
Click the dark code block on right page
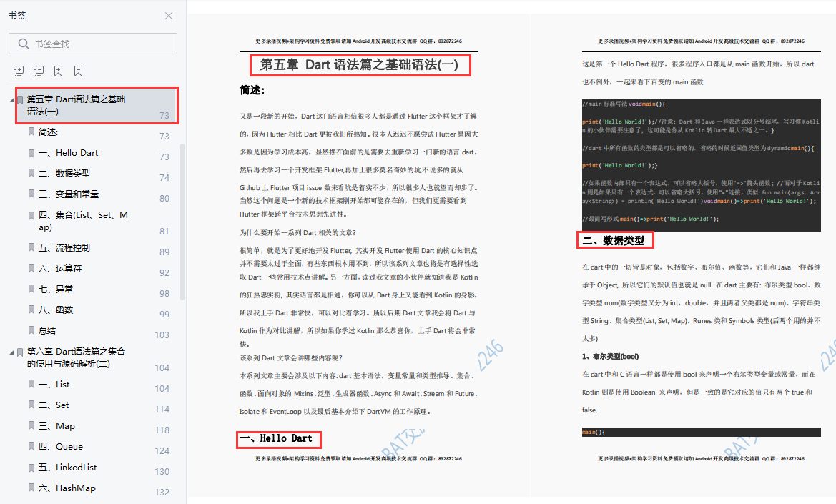pos(701,165)
